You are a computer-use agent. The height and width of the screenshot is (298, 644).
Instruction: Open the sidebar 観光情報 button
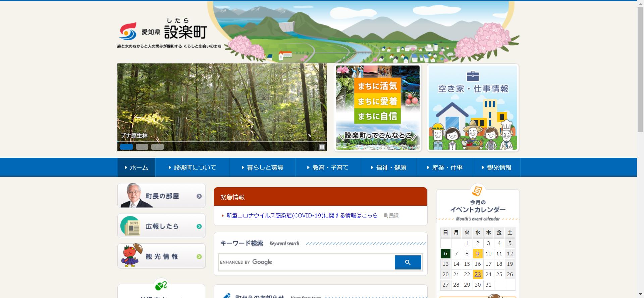pos(161,256)
